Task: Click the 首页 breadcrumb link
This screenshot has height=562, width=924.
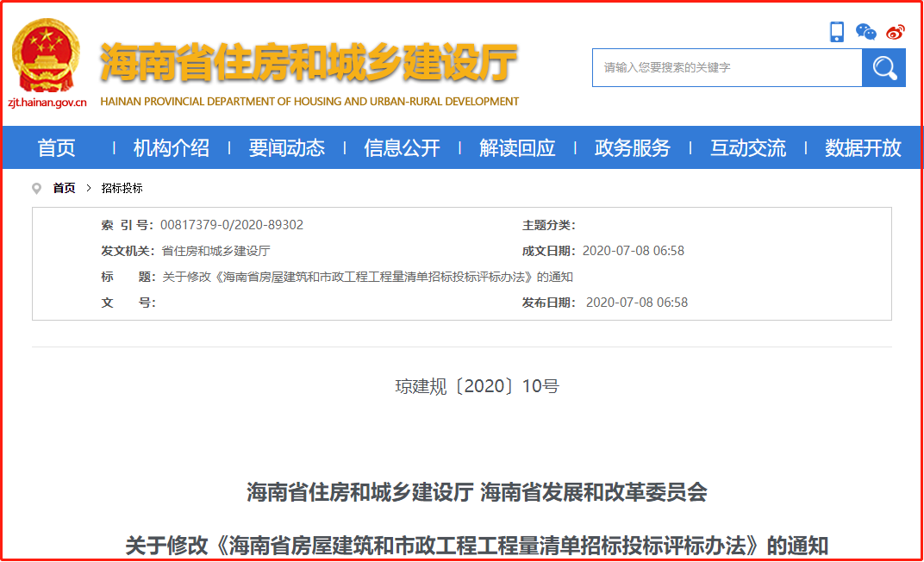Action: (x=65, y=188)
